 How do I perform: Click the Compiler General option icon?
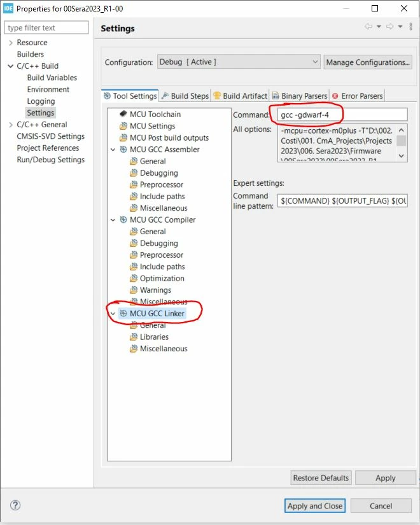[133, 232]
